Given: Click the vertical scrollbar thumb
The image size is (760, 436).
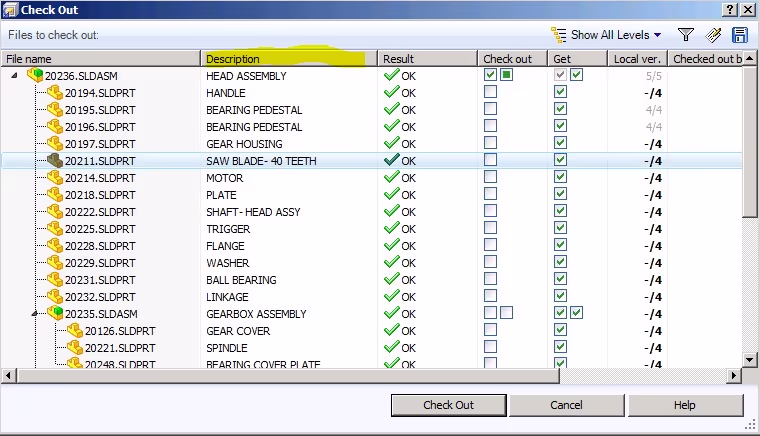Looking at the screenshot, I should (x=750, y=141).
